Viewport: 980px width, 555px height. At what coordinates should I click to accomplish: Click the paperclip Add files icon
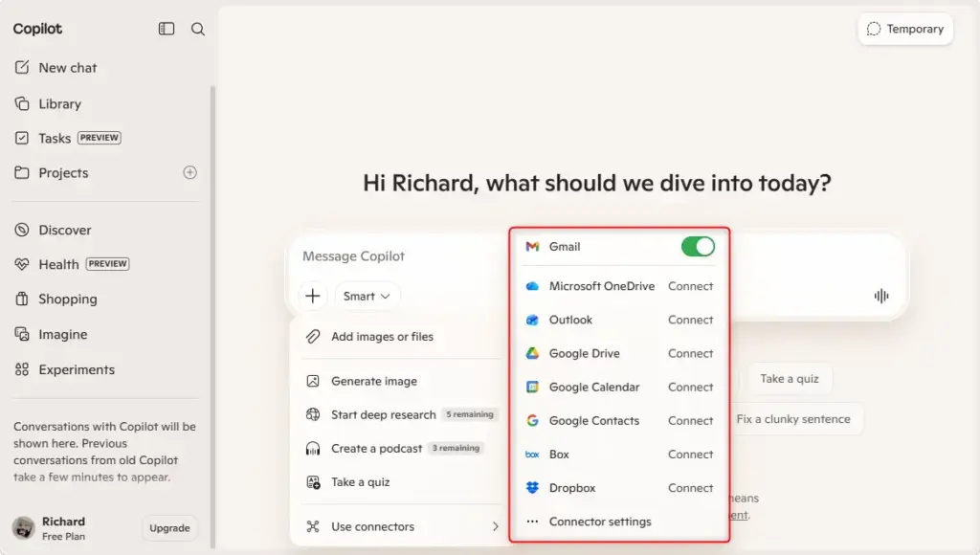pyautogui.click(x=313, y=336)
